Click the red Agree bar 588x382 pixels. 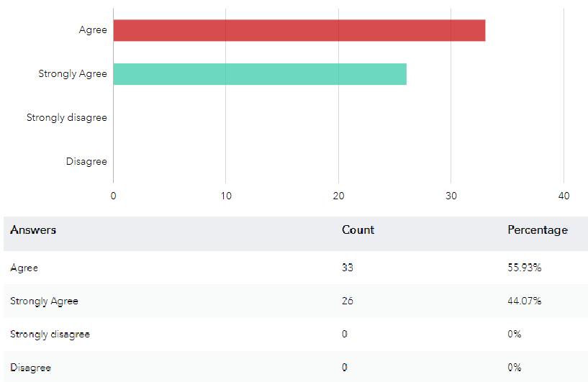click(299, 30)
